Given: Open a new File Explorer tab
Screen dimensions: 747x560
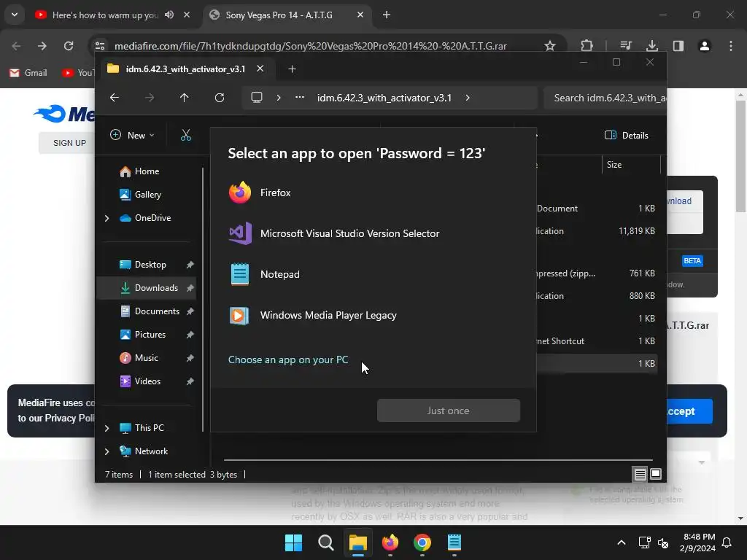Looking at the screenshot, I should [x=292, y=69].
